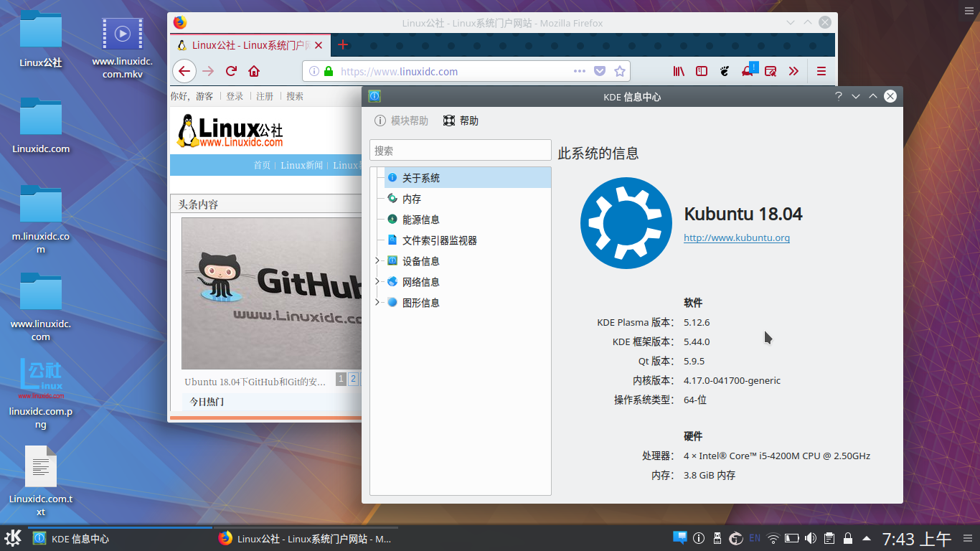Open http://www.kubuntu.org link
980x551 pixels.
pyautogui.click(x=737, y=237)
